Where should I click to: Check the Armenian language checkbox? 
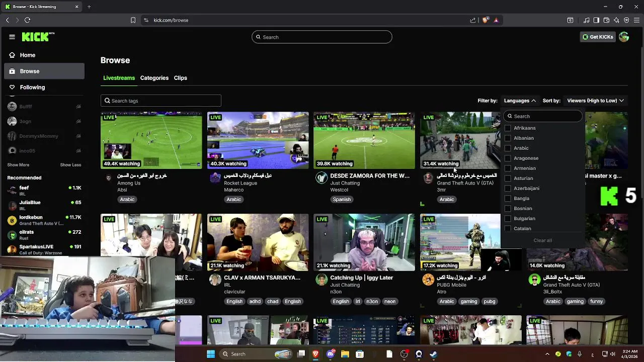(508, 168)
